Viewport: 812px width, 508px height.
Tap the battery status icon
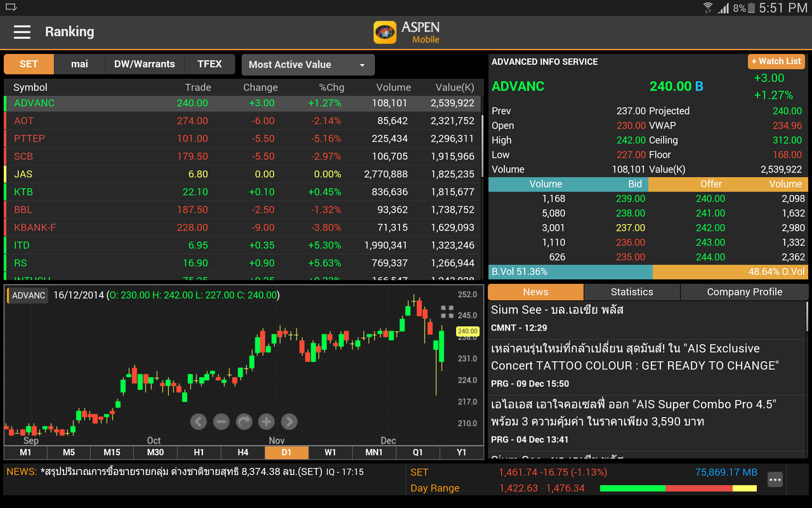(752, 8)
